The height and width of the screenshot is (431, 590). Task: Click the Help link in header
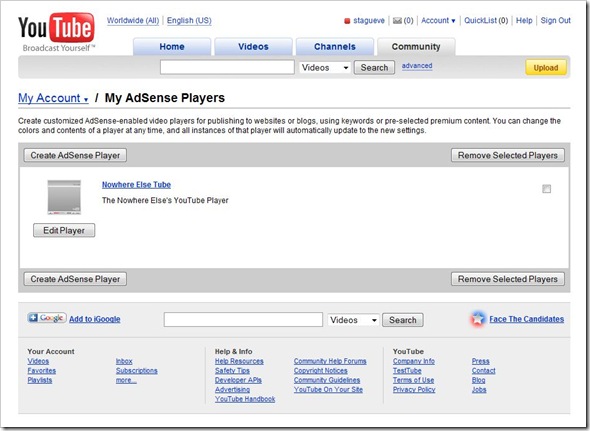(524, 21)
